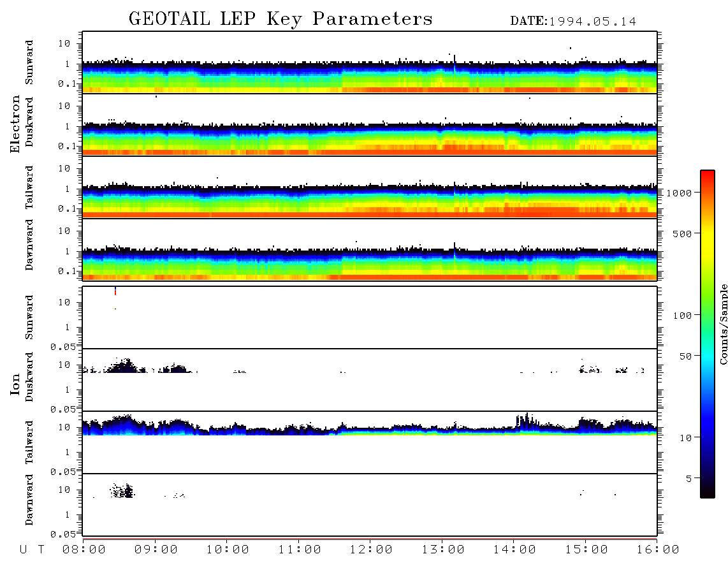Select the "DATE:1994.05.14" label
728x561 pixels.
coord(573,22)
